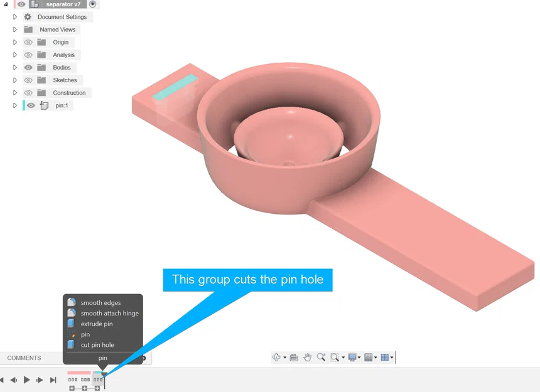Hide the pin:1 component
The image size is (540, 392).
coord(30,105)
